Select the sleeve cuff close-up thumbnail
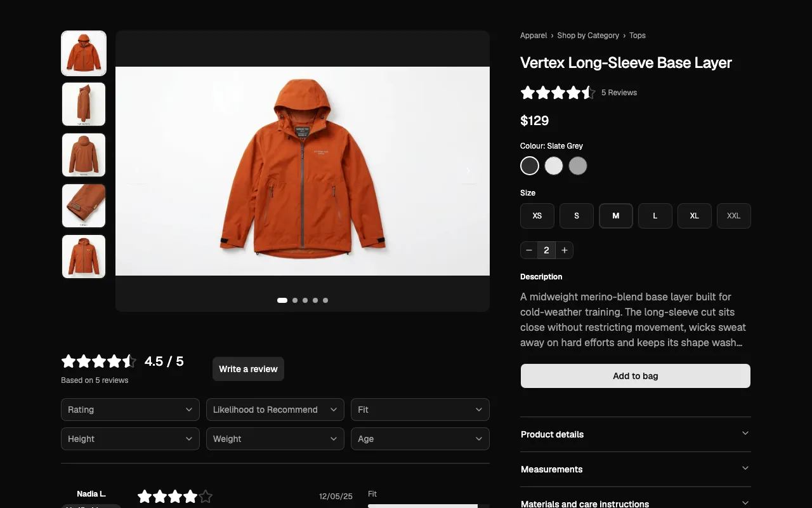Image resolution: width=812 pixels, height=508 pixels. click(x=84, y=206)
